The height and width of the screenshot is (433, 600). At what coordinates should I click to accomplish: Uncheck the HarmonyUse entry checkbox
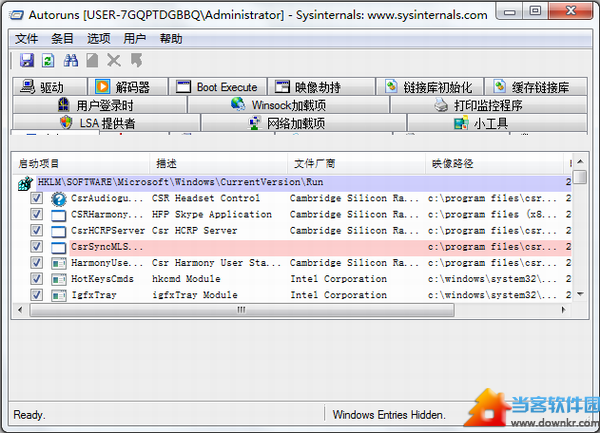pyautogui.click(x=36, y=263)
